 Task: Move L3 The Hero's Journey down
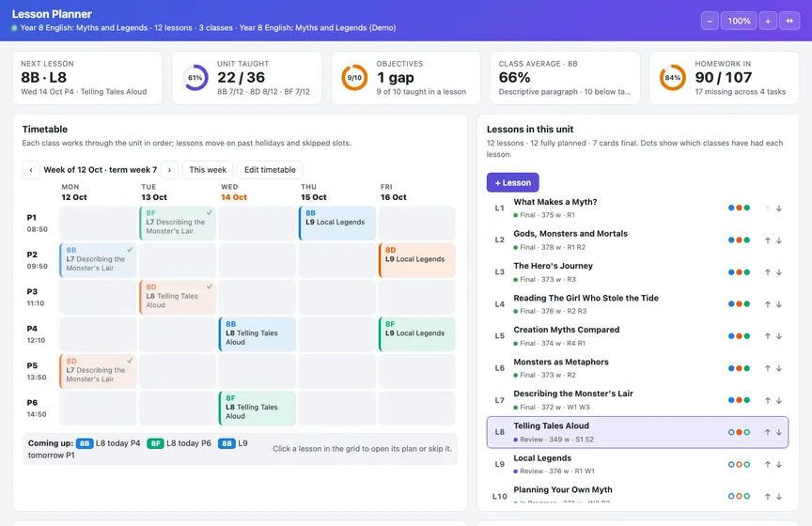(x=778, y=272)
